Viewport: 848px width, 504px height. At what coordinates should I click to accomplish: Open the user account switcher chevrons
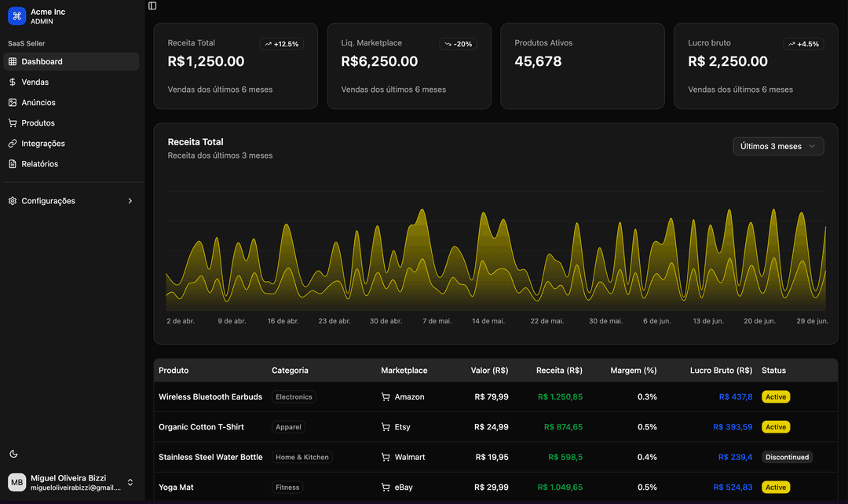pos(130,482)
